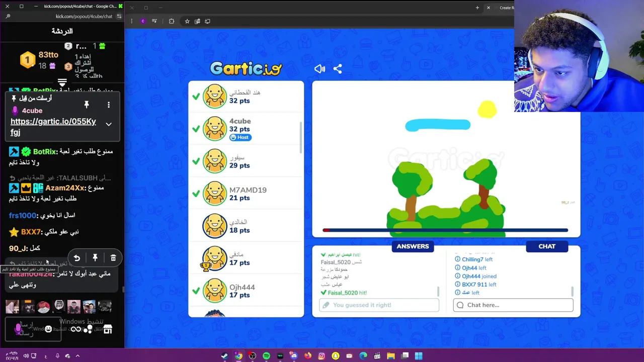Screen dimensions: 644x362
Task: Click the Gartic answer input field
Action: pyautogui.click(x=379, y=305)
